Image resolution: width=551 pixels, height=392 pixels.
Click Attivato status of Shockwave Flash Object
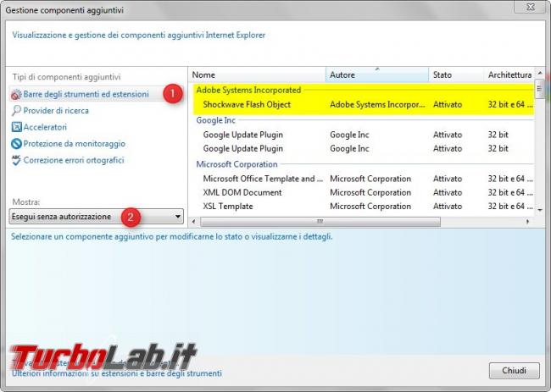(x=448, y=105)
